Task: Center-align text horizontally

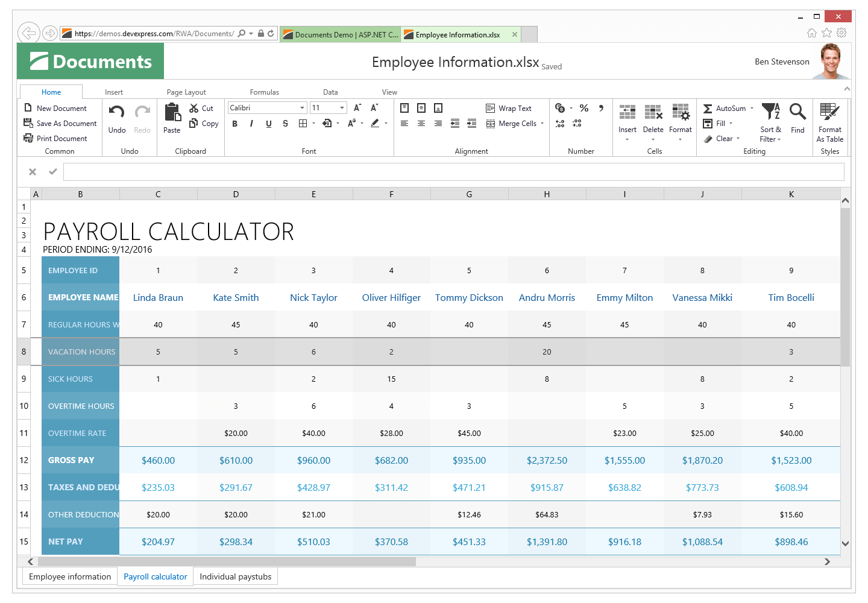Action: [x=421, y=124]
